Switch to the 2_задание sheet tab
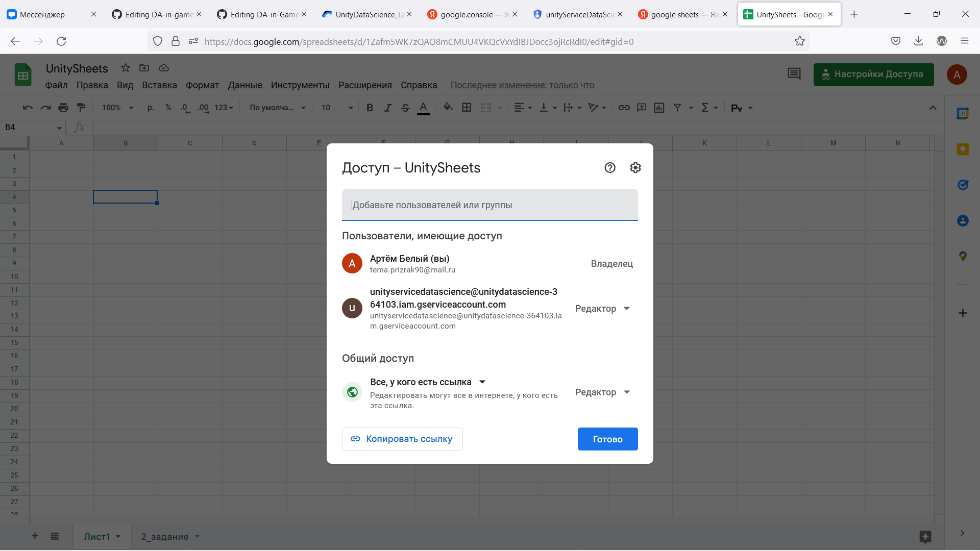 165,537
